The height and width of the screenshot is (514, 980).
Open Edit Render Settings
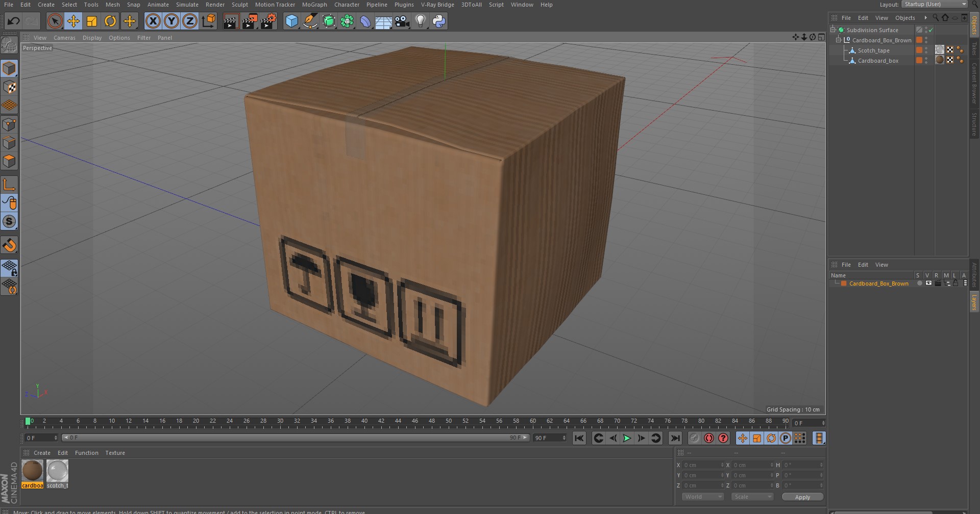point(268,21)
